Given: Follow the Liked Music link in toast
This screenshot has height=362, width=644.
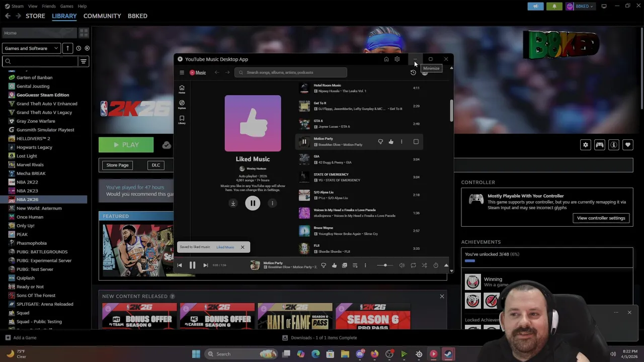Looking at the screenshot, I should (225, 247).
